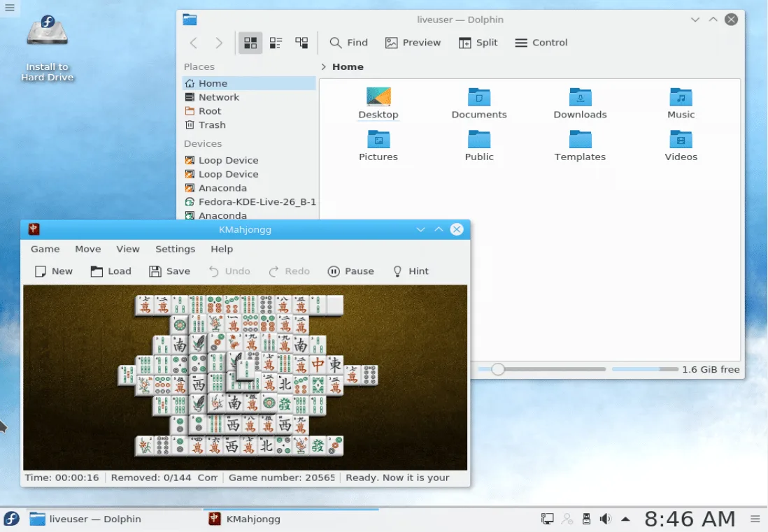The height and width of the screenshot is (532, 768).
Task: Click the Time: 00:00:16 status entry
Action: [x=62, y=477]
